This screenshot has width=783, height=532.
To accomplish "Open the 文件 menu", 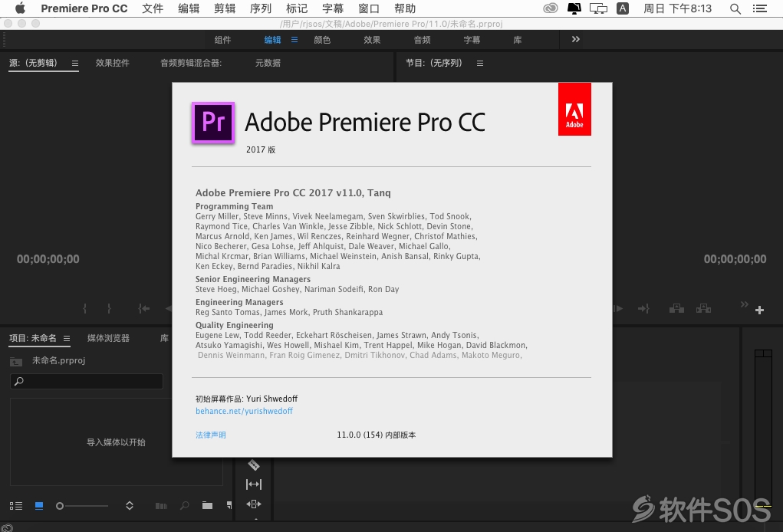I will [153, 8].
